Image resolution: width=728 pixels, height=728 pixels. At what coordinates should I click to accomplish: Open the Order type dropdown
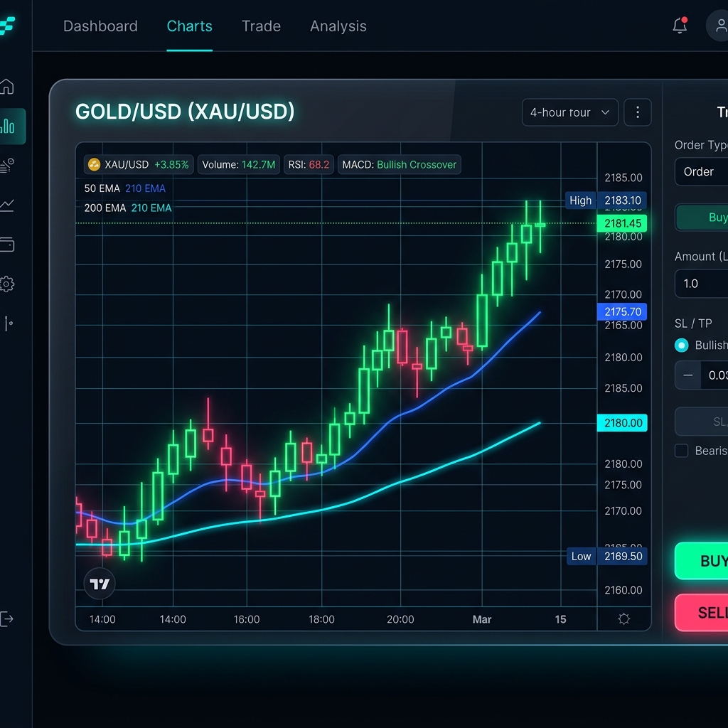pyautogui.click(x=701, y=172)
